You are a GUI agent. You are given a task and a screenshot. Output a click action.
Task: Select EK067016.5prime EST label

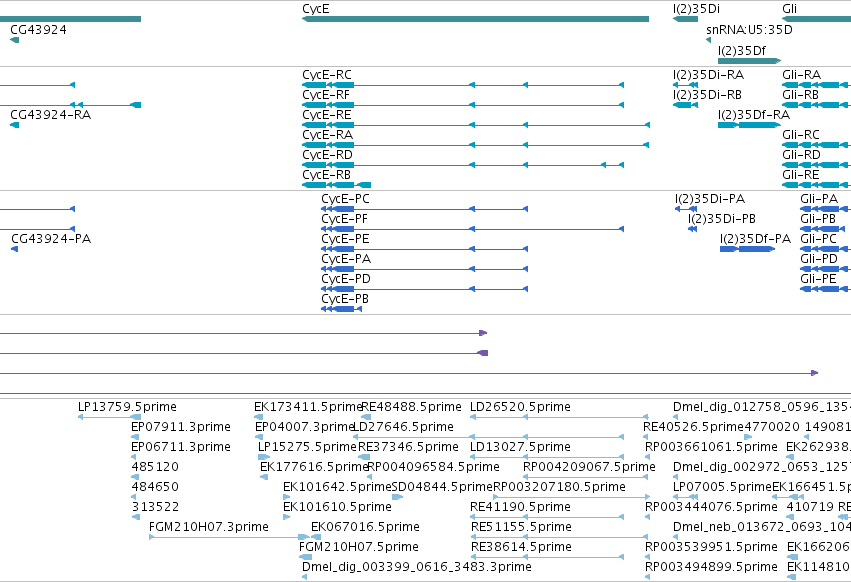tap(365, 527)
